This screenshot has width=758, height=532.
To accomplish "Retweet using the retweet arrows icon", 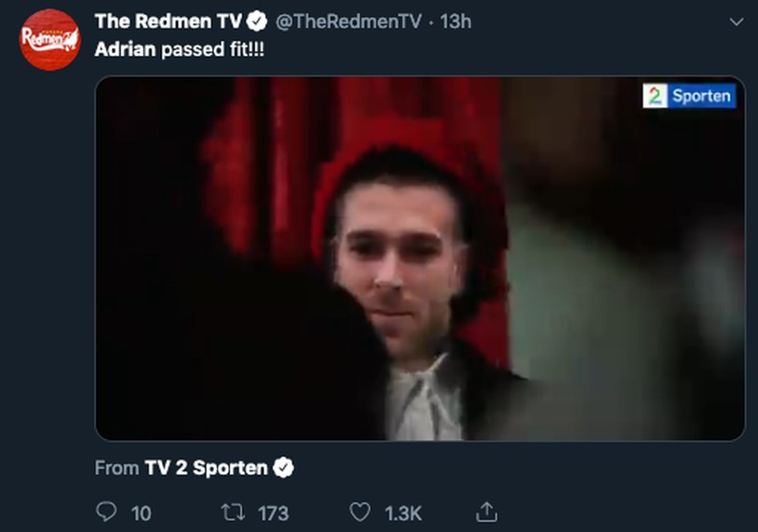I will click(229, 512).
